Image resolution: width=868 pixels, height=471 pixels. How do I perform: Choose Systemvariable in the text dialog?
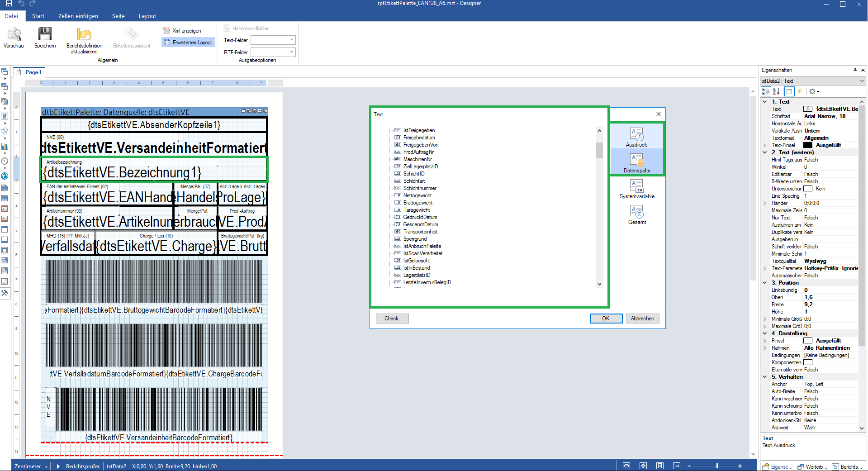click(637, 188)
